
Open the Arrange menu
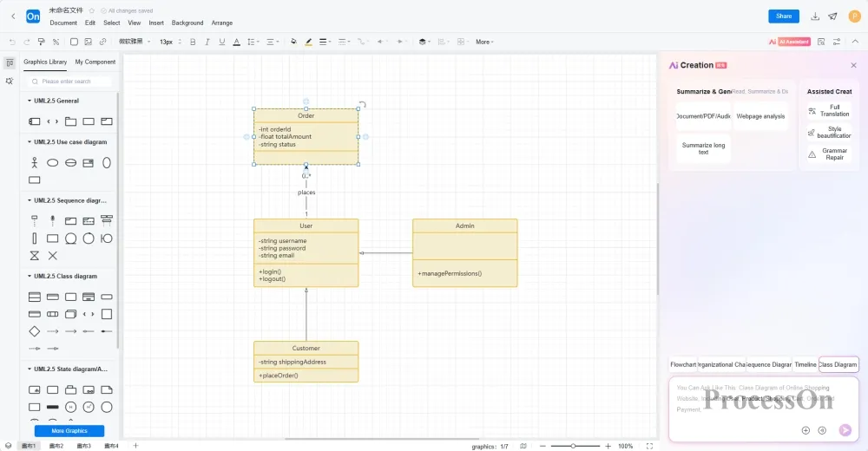[x=221, y=23]
